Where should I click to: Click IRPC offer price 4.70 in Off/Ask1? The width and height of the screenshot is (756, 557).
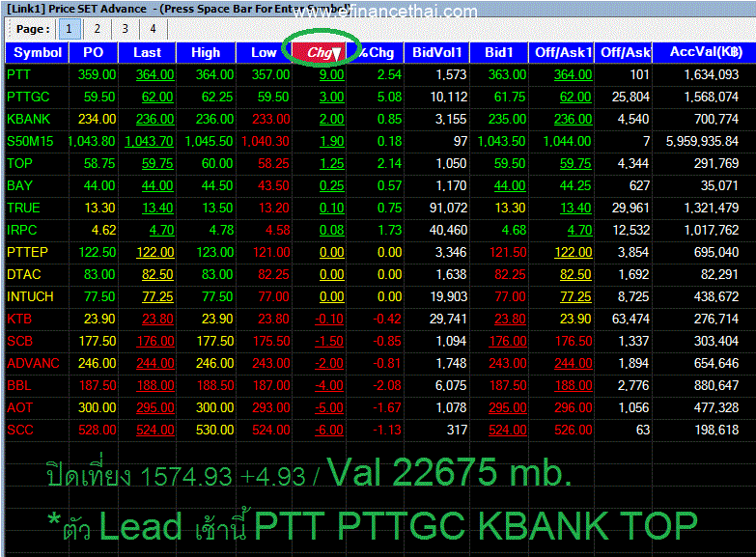tap(579, 230)
